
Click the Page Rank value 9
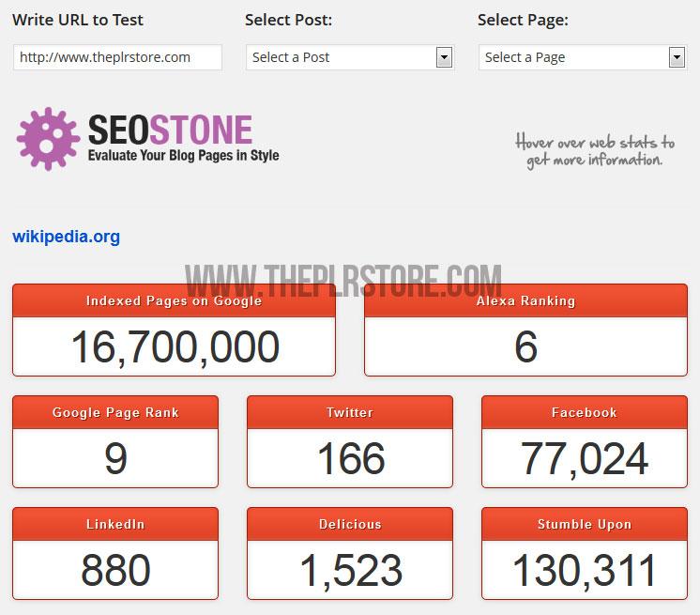click(115, 458)
